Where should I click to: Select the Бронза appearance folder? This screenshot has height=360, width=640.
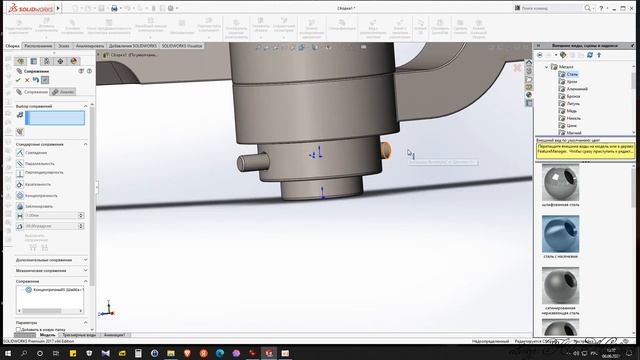pos(569,96)
